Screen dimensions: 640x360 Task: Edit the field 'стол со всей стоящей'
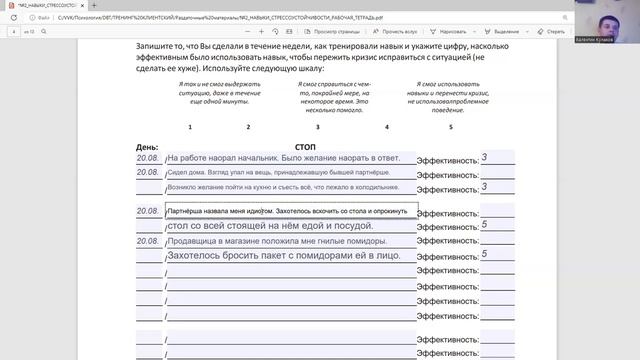291,226
